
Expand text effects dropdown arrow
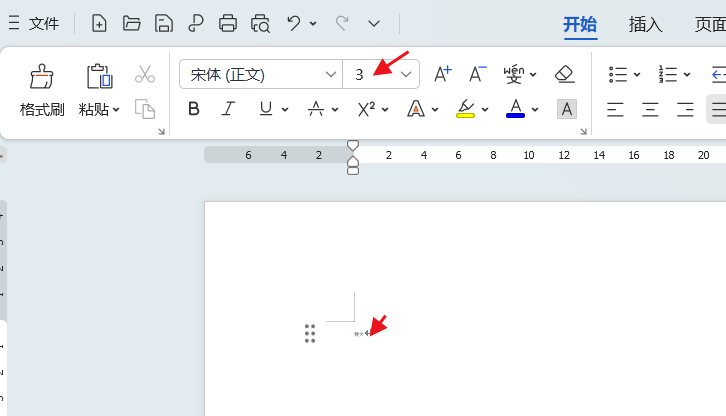coord(435,110)
